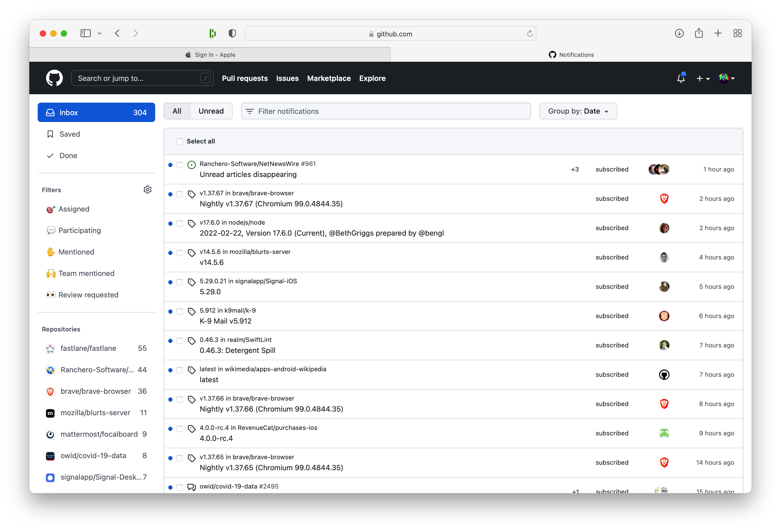781x532 pixels.
Task: Reload the page using the refresh icon
Action: 530,34
